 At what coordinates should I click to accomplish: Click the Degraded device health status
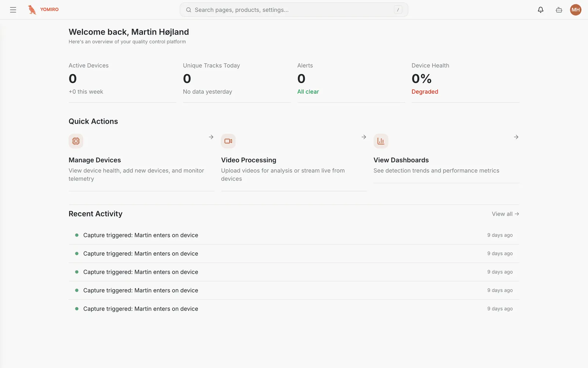tap(425, 92)
